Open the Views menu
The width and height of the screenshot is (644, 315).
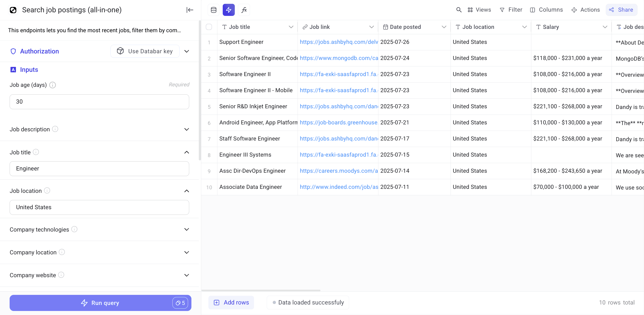point(479,10)
